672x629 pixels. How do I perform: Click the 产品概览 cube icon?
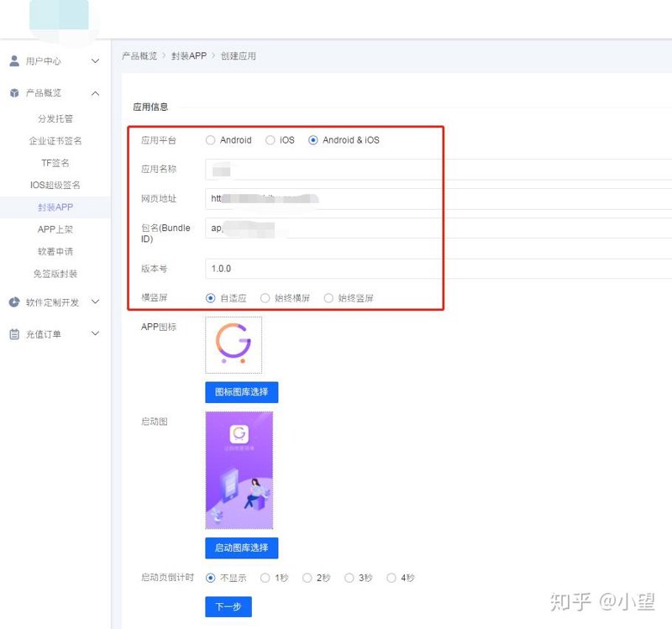point(14,93)
